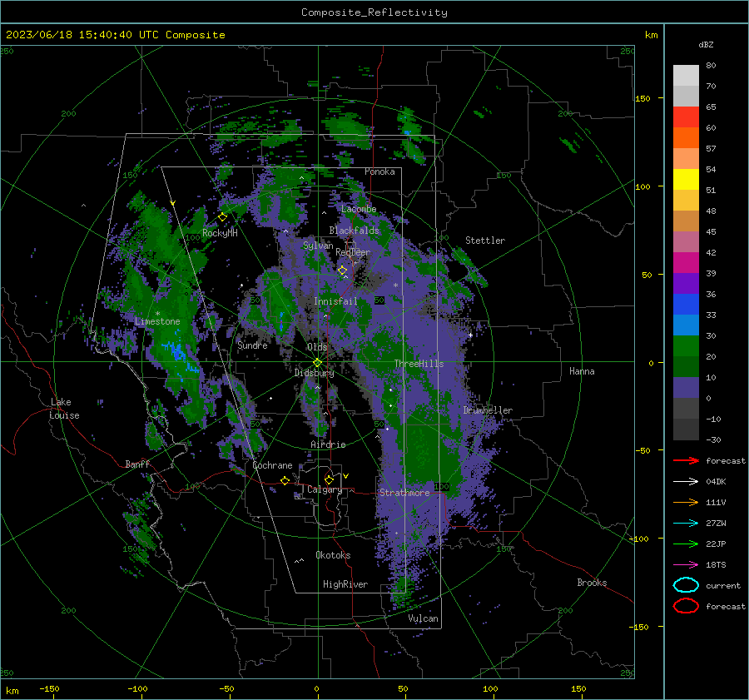Viewport: 749px width, 700px height.
Task: Click the Cochrane city label
Action: coord(272,465)
